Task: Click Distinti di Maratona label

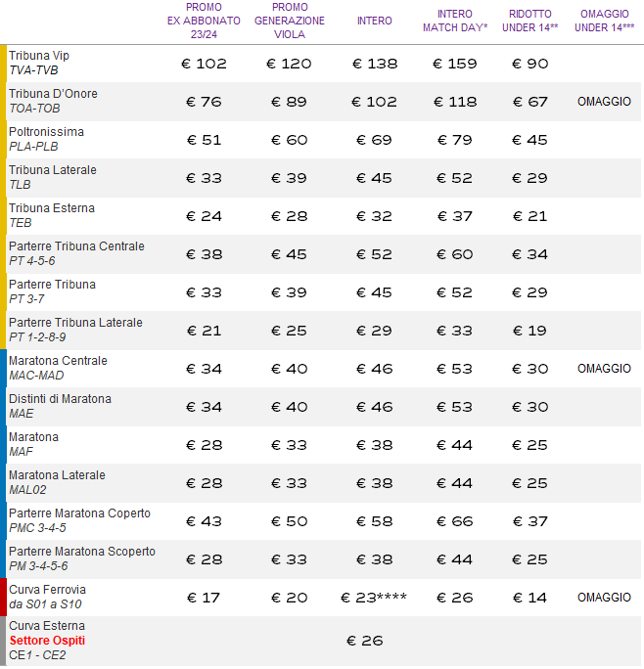Action: click(60, 399)
